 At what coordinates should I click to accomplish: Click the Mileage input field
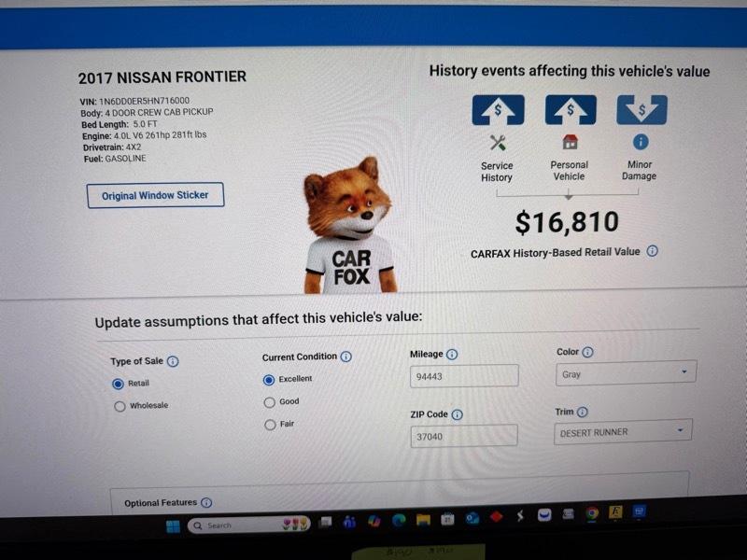(x=464, y=376)
